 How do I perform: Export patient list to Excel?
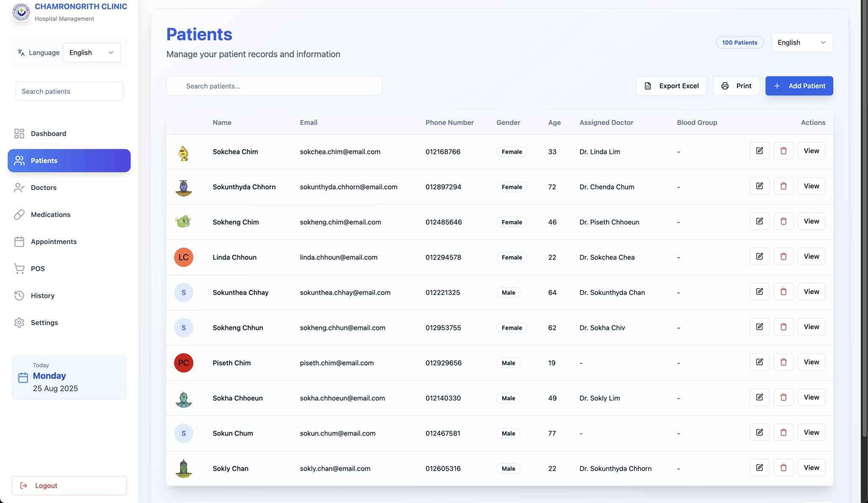(x=671, y=86)
